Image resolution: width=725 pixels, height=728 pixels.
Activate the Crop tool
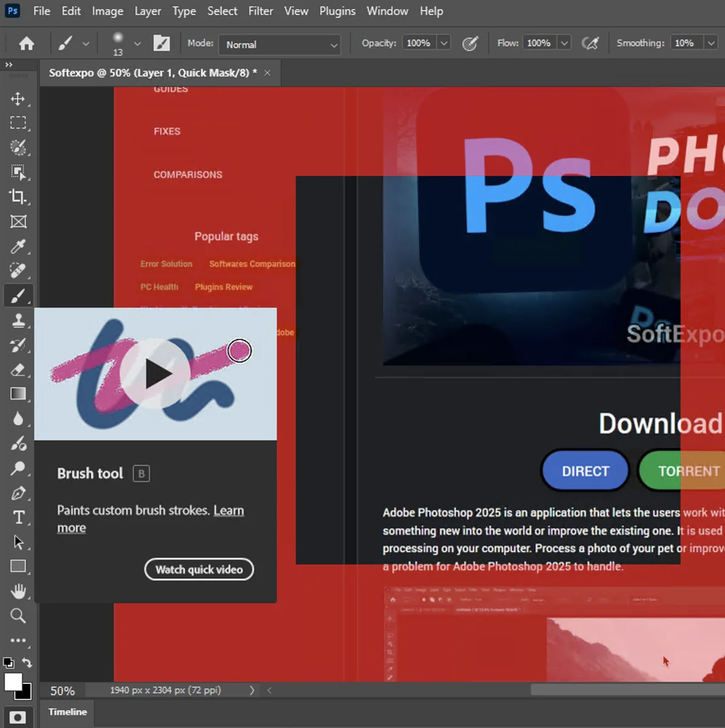(x=18, y=197)
